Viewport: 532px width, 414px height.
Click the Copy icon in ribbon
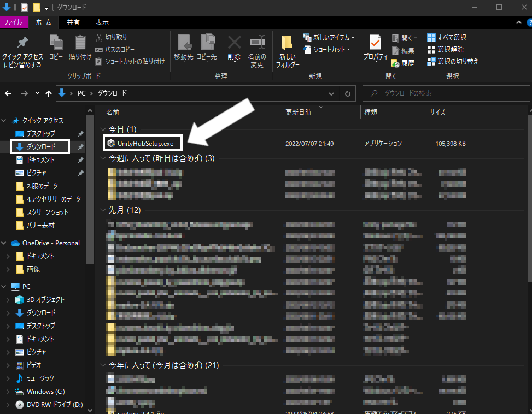pos(56,43)
